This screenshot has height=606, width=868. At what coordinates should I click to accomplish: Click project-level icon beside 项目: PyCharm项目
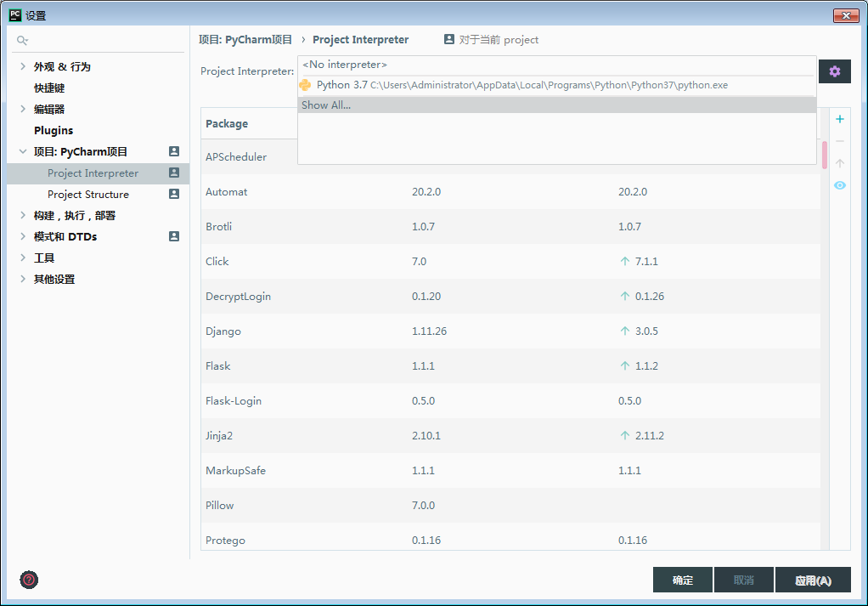[x=174, y=151]
